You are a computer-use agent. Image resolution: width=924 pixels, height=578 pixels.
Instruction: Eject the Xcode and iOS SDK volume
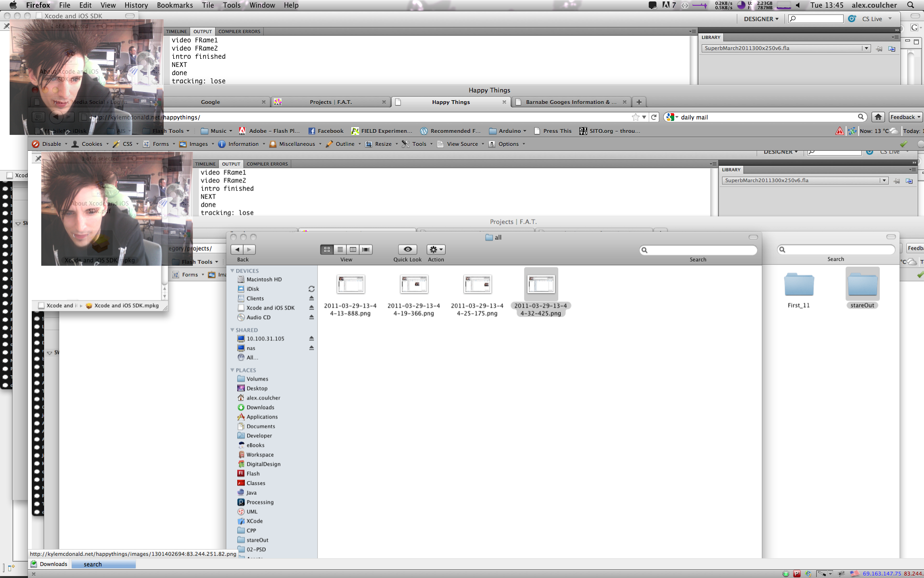311,308
